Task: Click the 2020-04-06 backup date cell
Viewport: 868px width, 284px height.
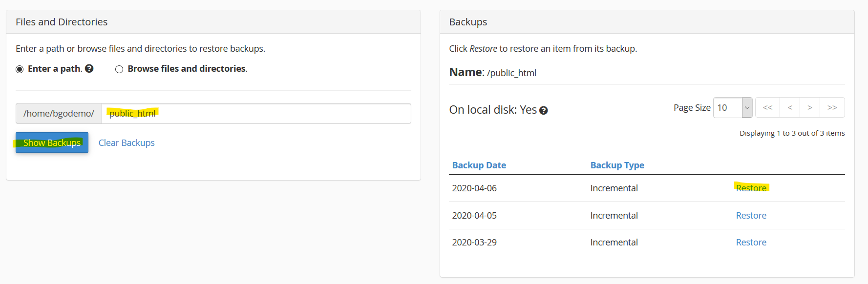Action: (x=474, y=188)
